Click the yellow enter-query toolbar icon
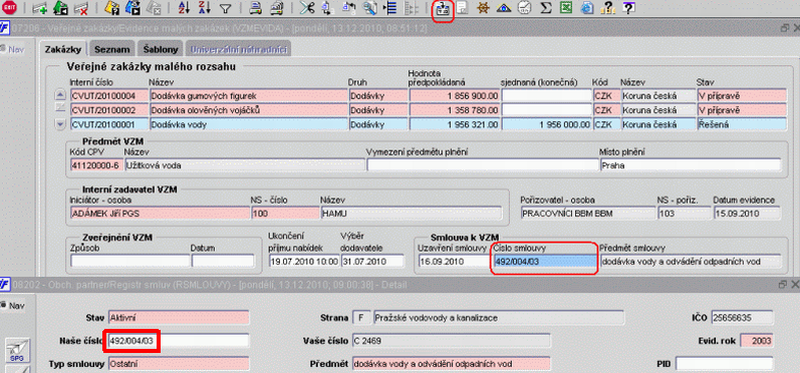Screen dimensions: 800x373 pyautogui.click(x=112, y=8)
